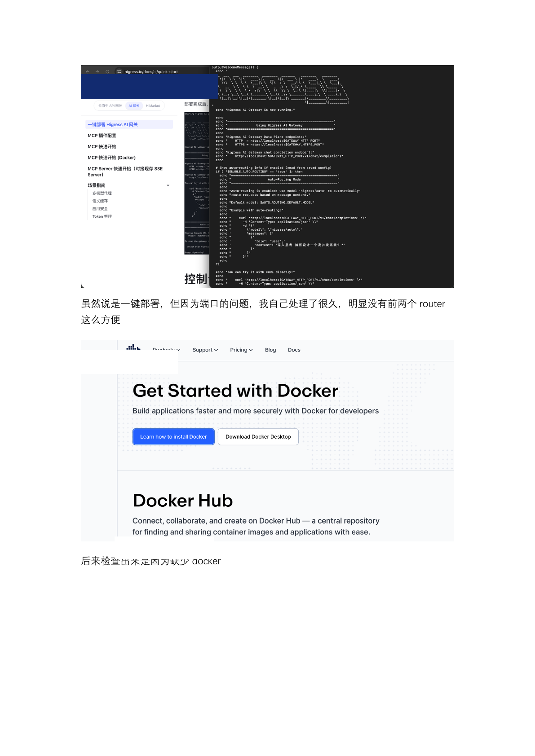Expand the Support dropdown
535x756 pixels.
205,350
